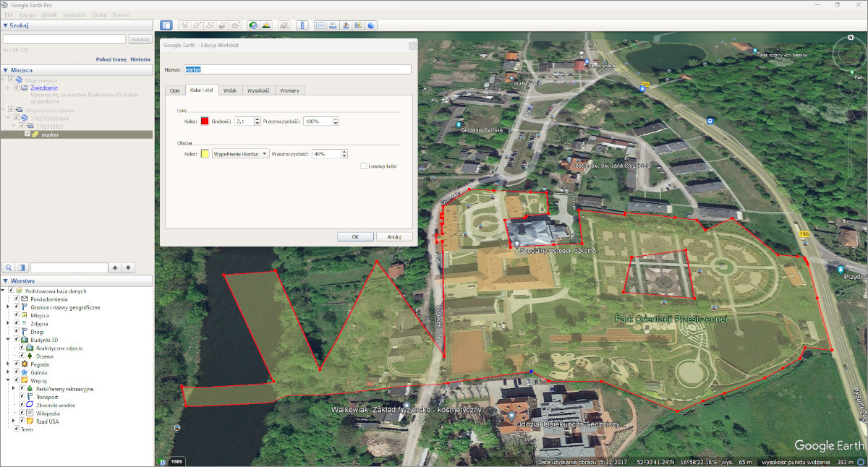Image resolution: width=868 pixels, height=467 pixels.
Task: Click the 1985 historical imagery badge
Action: coord(176,460)
